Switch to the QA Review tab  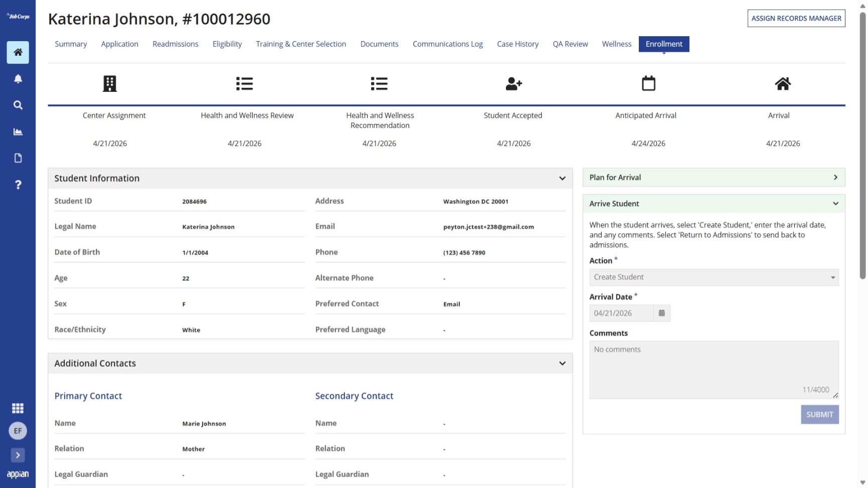pos(570,44)
